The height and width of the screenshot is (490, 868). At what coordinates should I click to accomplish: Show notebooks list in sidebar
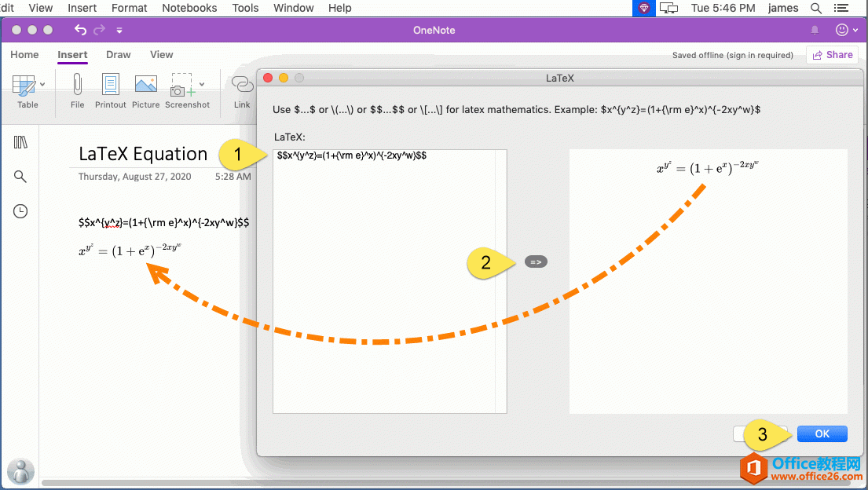[20, 142]
